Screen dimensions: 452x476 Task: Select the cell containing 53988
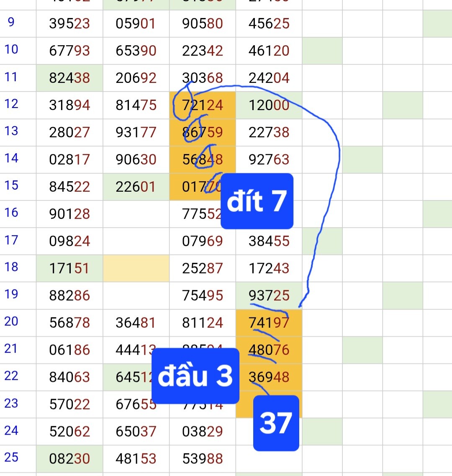click(x=203, y=459)
